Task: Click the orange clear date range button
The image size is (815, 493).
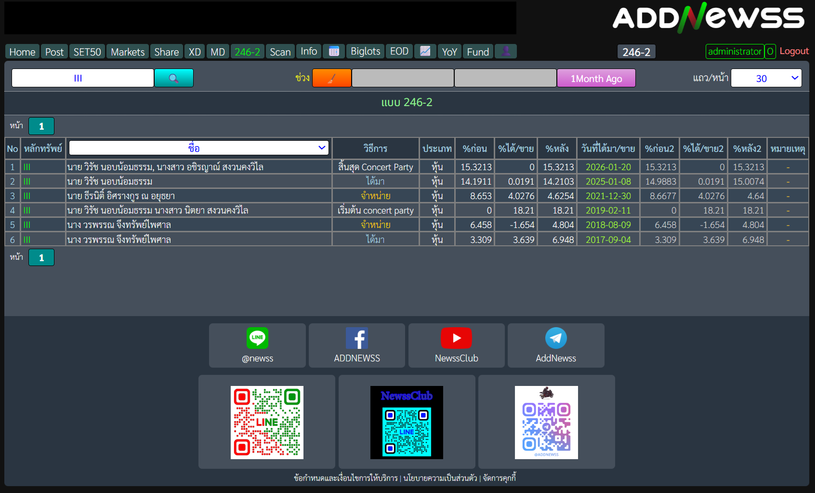Action: click(332, 78)
